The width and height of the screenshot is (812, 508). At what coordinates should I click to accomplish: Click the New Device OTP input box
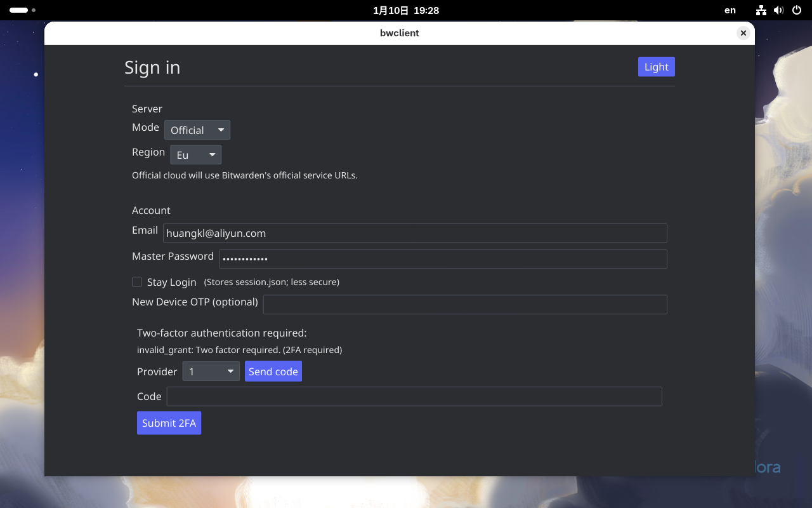tap(465, 304)
